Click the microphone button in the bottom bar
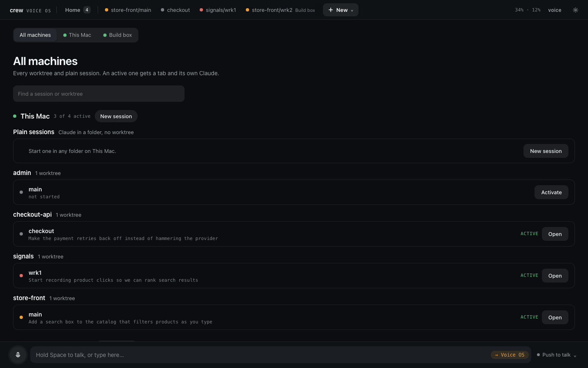This screenshot has height=368, width=588. [x=18, y=355]
